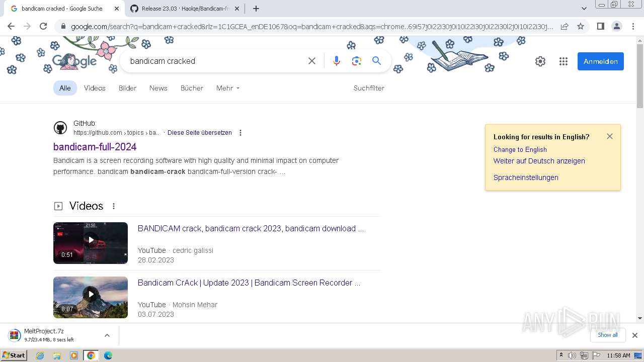
Task: Click the browser address bar URL
Action: pos(312,26)
